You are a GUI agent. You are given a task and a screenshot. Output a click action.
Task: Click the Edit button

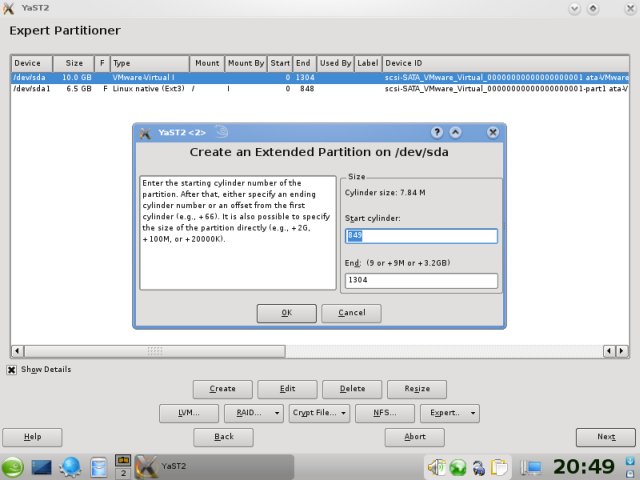click(287, 389)
